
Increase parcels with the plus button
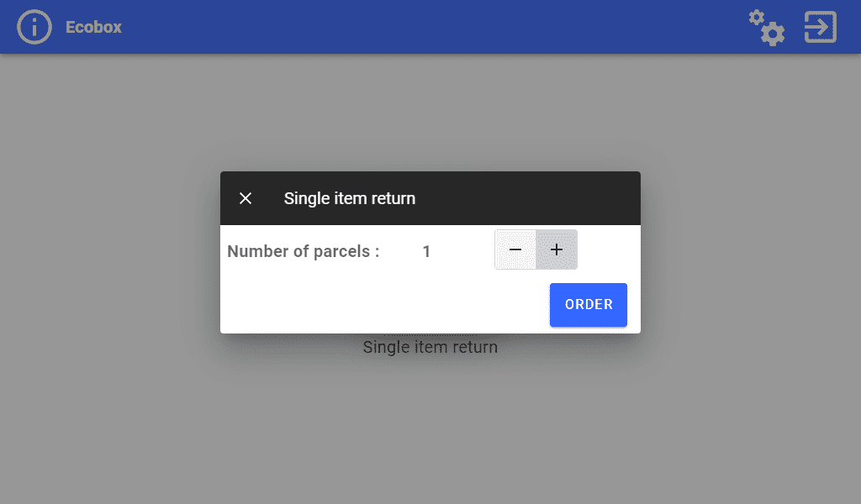click(x=557, y=249)
